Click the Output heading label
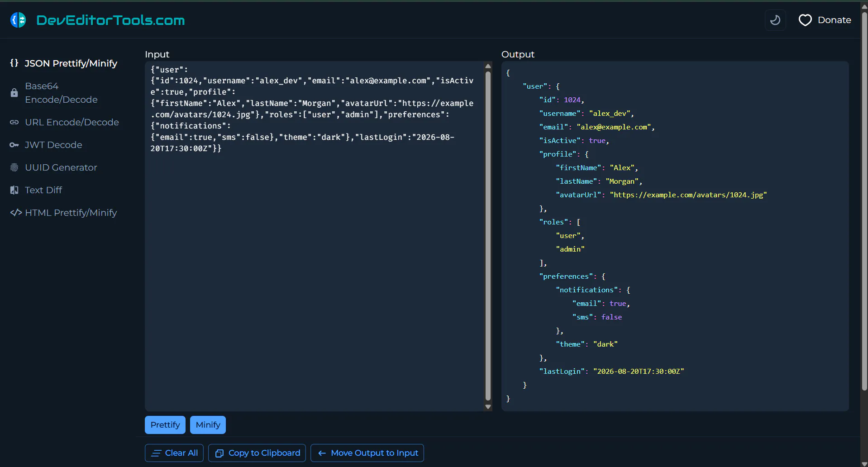This screenshot has height=467, width=868. pyautogui.click(x=518, y=54)
